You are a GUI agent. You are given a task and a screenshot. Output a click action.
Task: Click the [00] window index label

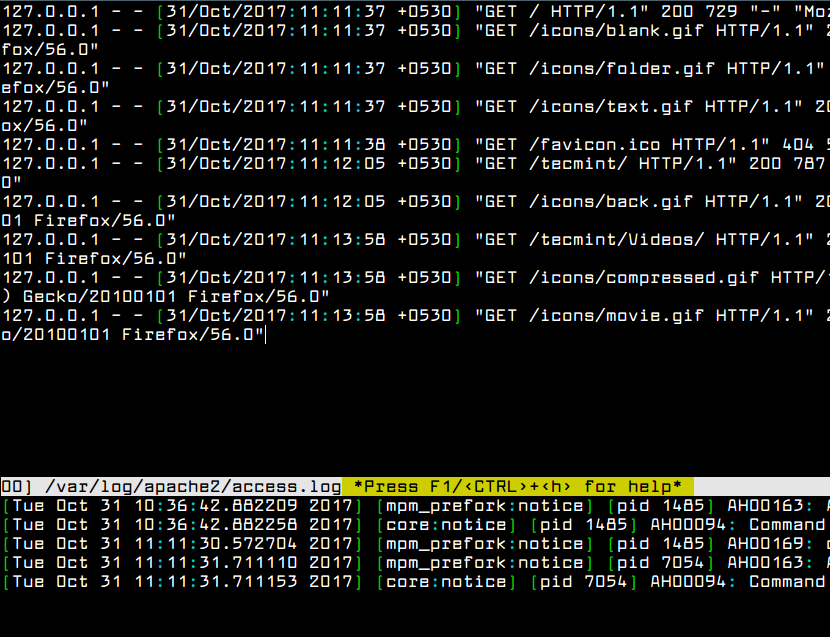click(x=10, y=486)
